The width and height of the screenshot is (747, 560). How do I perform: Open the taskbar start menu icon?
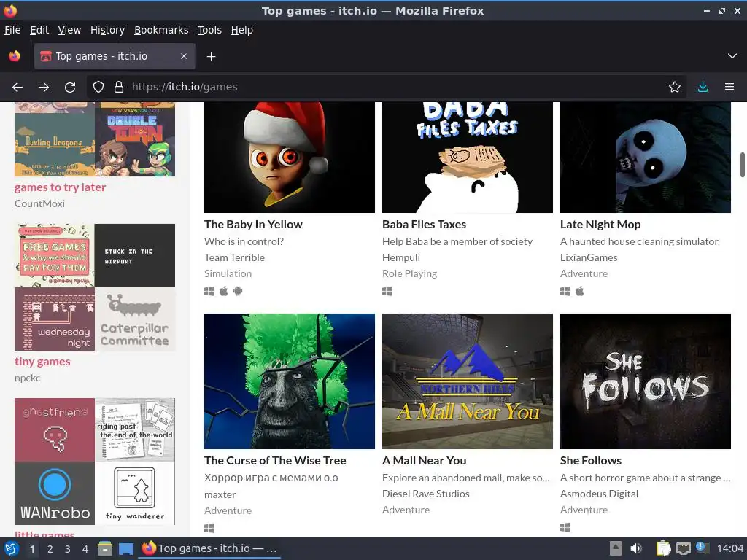(x=12, y=548)
